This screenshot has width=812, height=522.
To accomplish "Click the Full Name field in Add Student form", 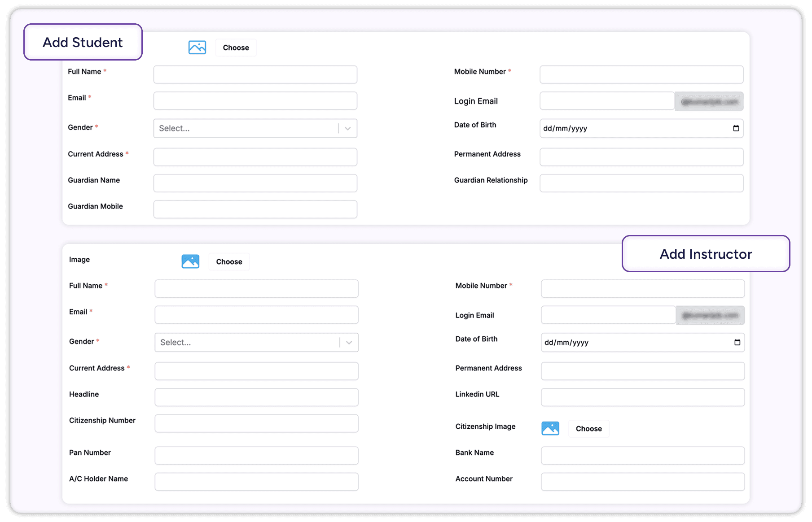I will [255, 74].
